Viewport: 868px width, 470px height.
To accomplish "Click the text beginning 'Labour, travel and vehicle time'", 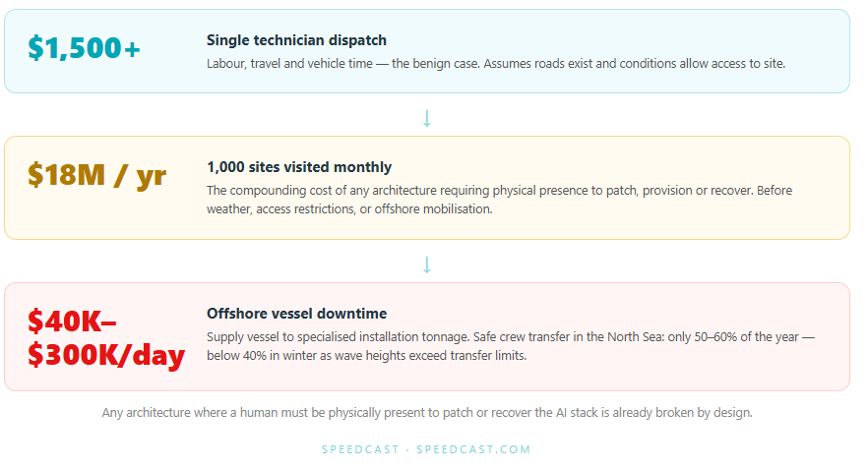I will point(496,64).
